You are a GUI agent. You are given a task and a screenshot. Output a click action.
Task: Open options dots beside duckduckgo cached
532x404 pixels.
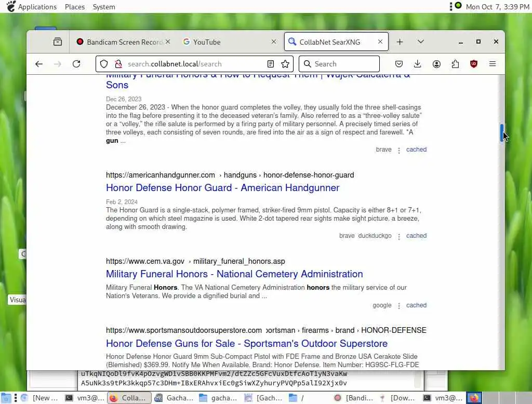399,236
